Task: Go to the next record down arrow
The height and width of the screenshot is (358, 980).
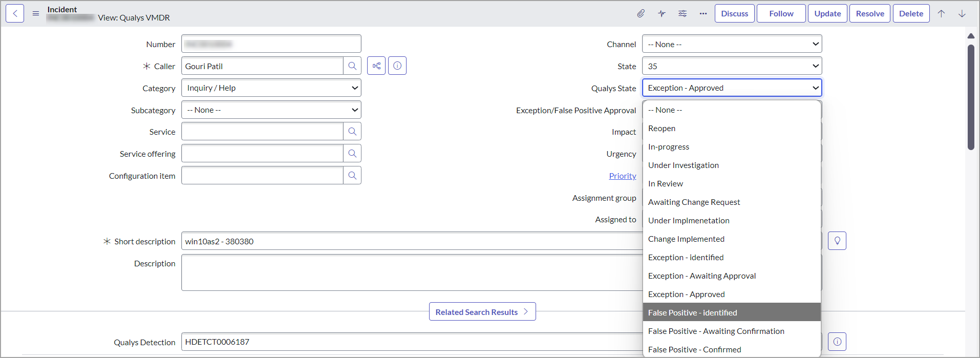Action: pos(962,14)
